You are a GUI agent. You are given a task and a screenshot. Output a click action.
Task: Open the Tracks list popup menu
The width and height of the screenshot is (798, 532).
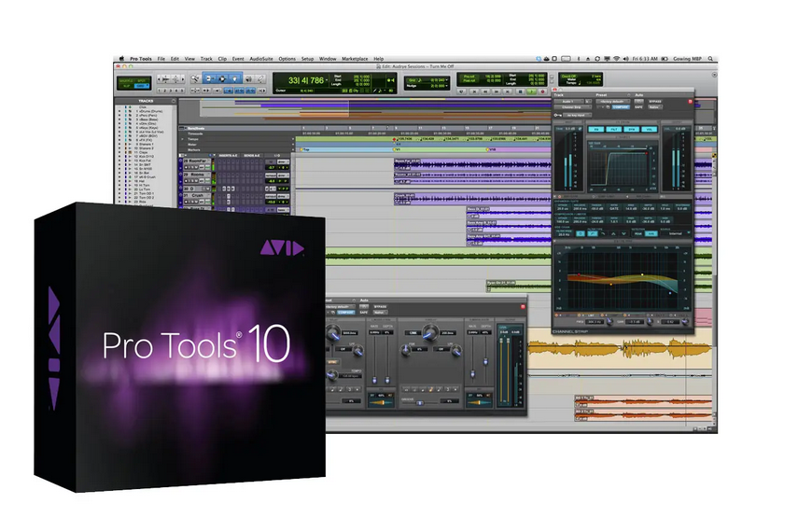pyautogui.click(x=174, y=102)
